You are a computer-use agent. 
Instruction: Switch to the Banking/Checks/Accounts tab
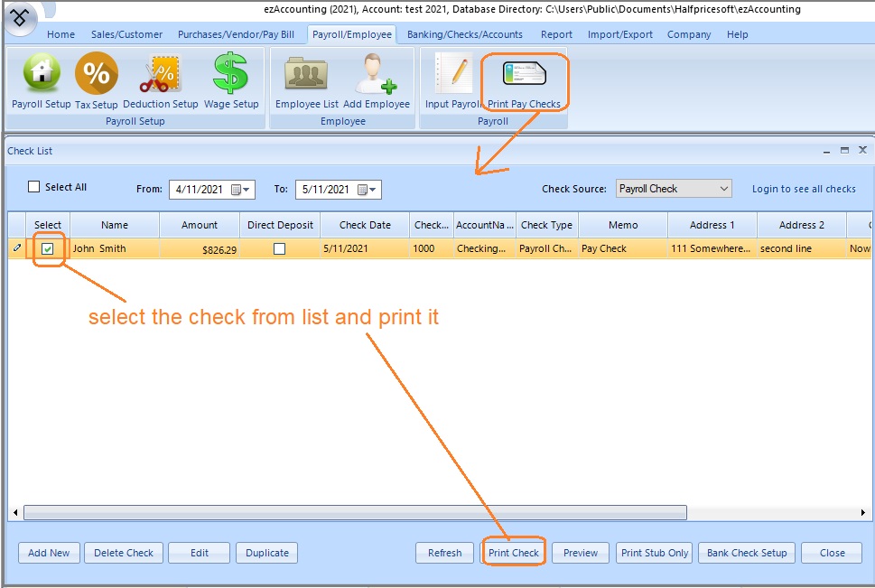point(464,34)
